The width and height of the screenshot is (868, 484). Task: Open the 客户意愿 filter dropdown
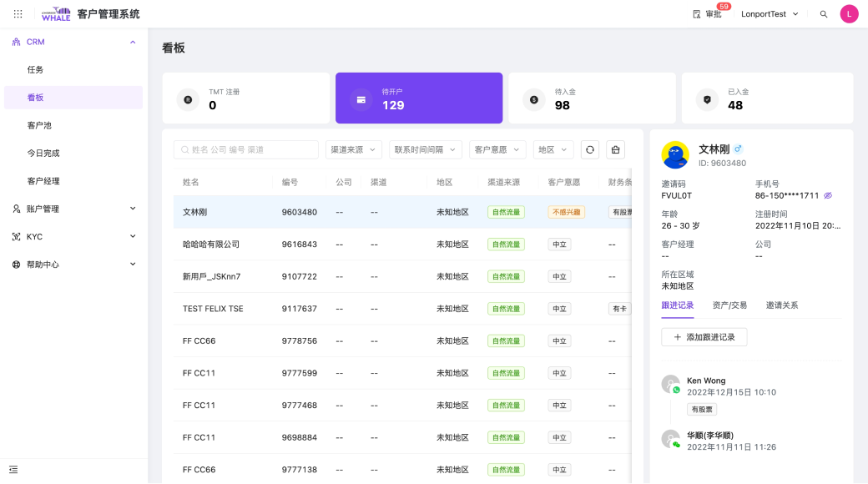[497, 149]
